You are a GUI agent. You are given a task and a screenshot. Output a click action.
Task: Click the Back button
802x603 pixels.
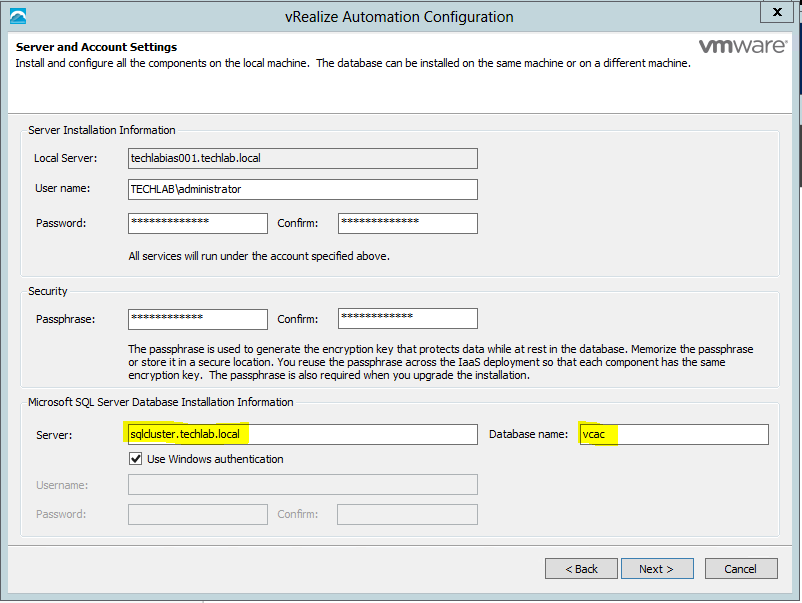581,569
